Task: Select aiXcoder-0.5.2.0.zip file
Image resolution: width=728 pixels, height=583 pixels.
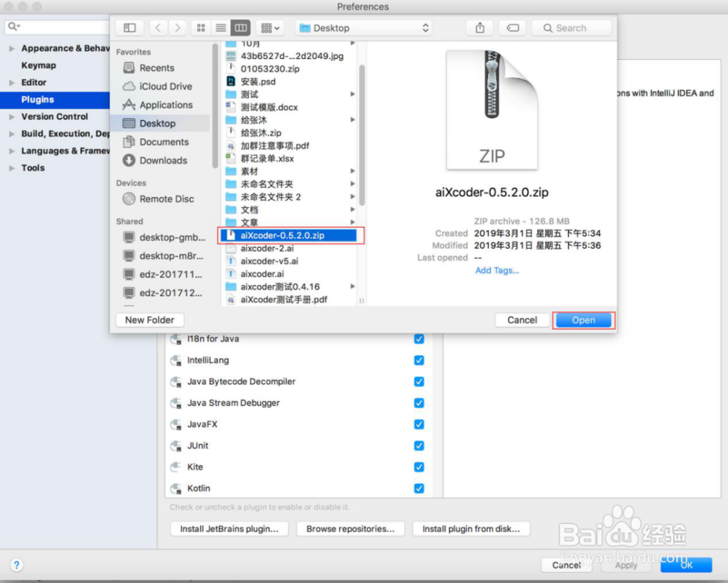Action: [288, 235]
